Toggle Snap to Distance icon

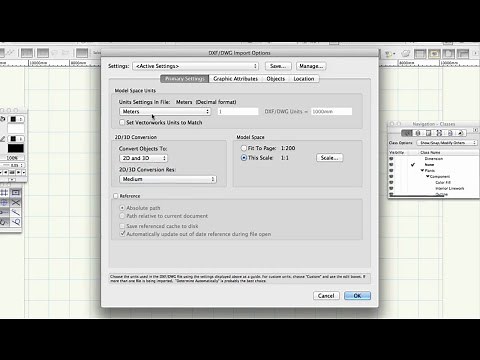(15, 212)
